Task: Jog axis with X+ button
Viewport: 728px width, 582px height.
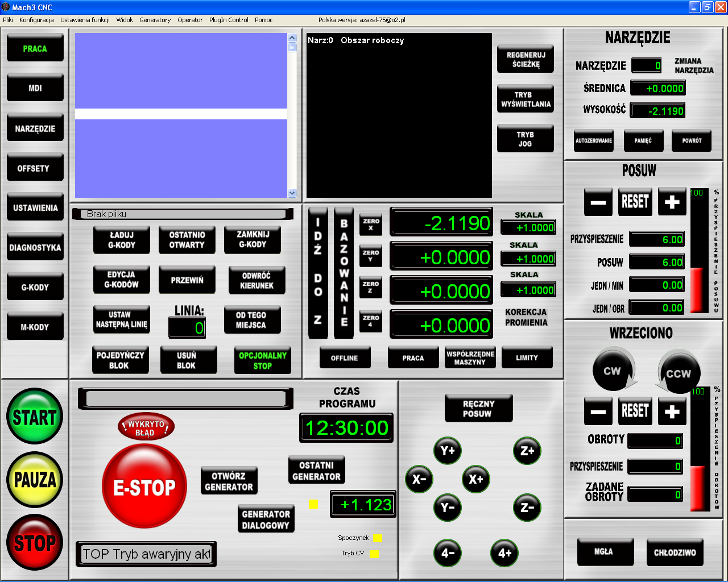Action: [476, 479]
